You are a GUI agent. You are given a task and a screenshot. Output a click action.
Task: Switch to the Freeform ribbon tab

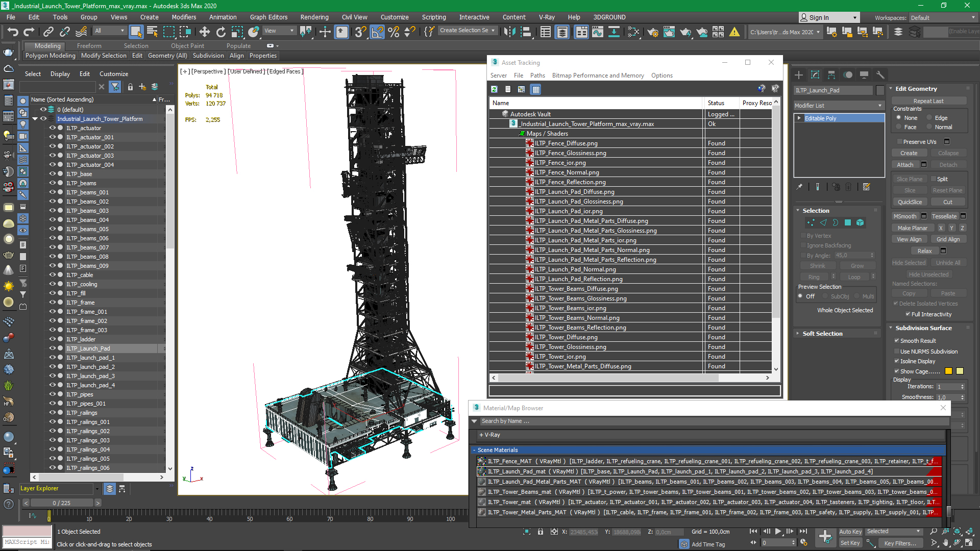coord(89,46)
